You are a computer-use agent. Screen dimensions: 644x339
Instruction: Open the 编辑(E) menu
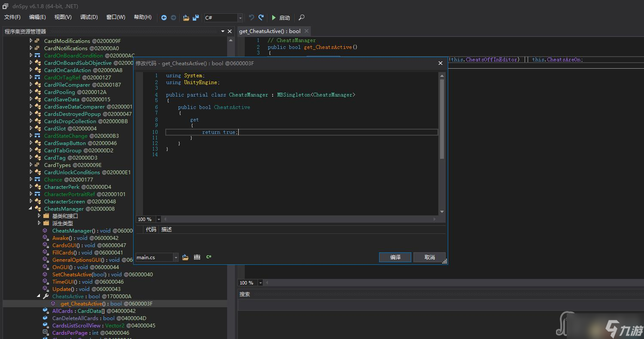[37, 17]
